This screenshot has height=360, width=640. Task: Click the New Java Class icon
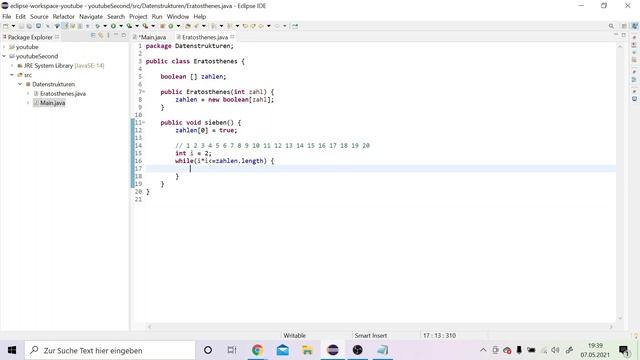click(171, 26)
